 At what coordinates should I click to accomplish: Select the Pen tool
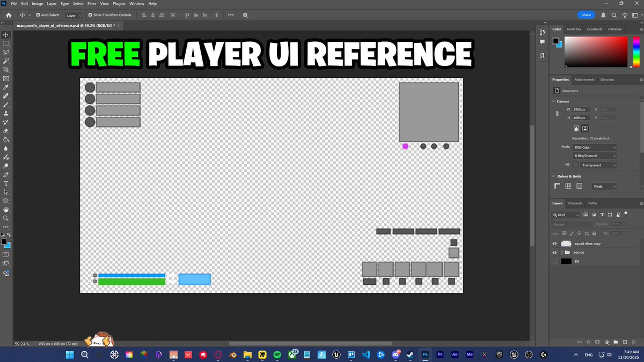point(6,174)
